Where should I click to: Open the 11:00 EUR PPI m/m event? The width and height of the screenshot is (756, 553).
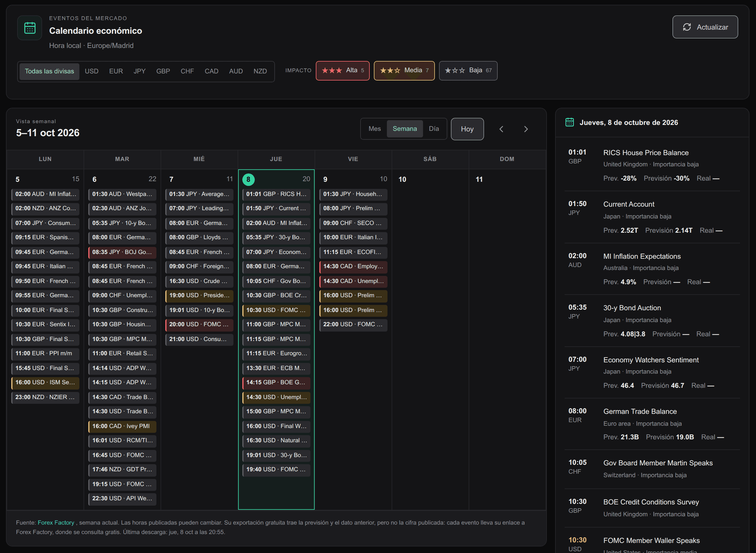pos(45,353)
